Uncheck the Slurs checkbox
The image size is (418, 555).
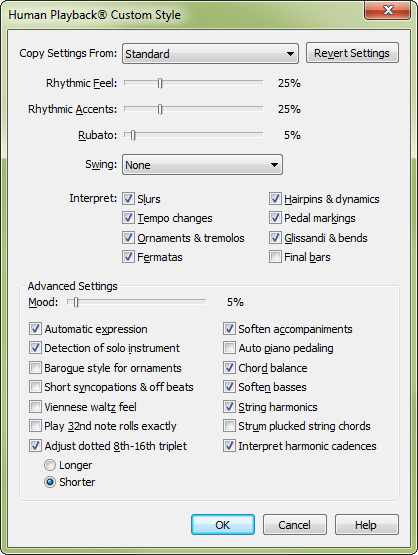(x=128, y=199)
